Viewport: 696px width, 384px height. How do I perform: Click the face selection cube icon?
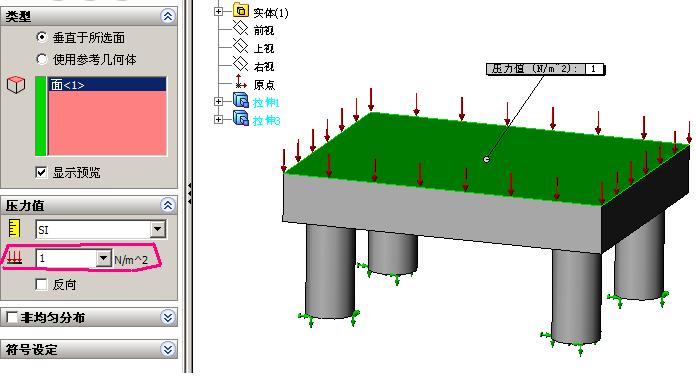pyautogui.click(x=16, y=85)
